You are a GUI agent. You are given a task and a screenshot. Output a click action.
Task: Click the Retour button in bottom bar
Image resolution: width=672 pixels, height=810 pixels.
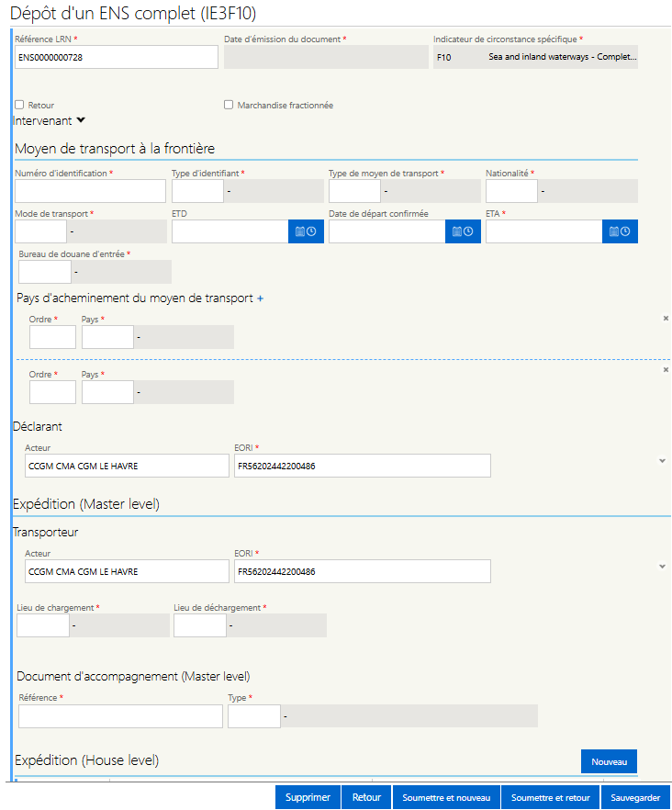click(366, 797)
